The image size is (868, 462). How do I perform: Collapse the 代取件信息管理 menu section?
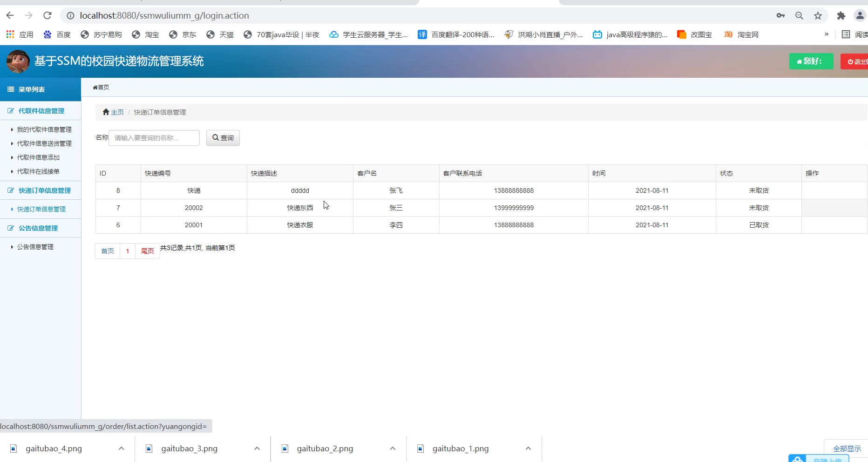(41, 111)
